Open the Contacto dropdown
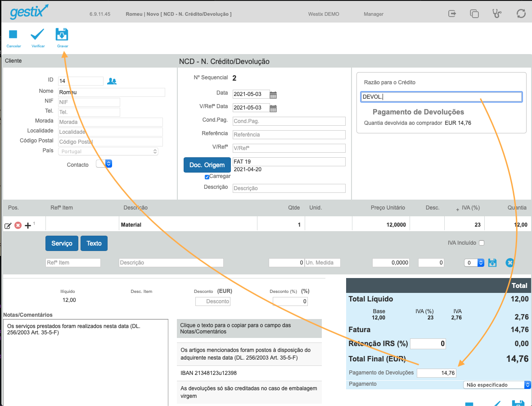This screenshot has height=406, width=532. click(x=104, y=164)
